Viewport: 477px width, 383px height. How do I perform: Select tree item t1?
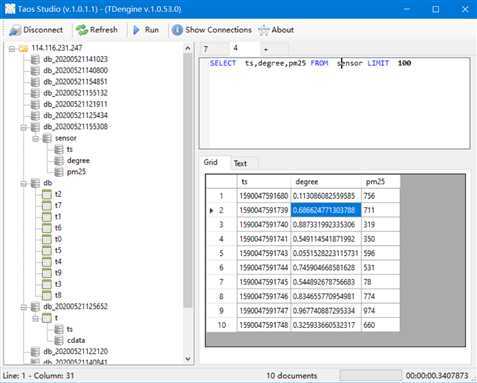pos(58,217)
